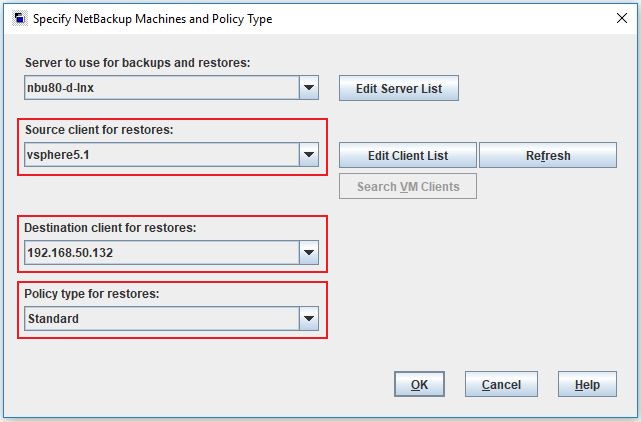This screenshot has width=641, height=422.
Task: Click 'Server to use for backups and restores' label
Action: [x=137, y=63]
